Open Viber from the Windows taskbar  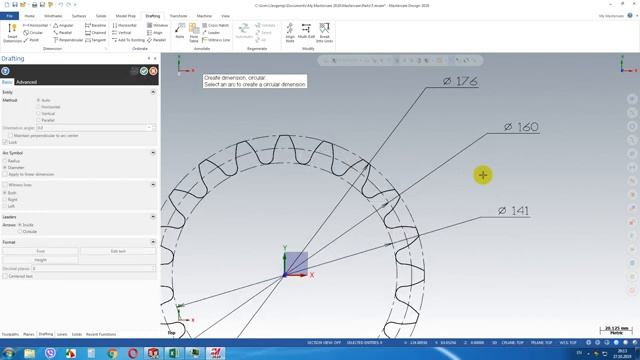point(50,353)
